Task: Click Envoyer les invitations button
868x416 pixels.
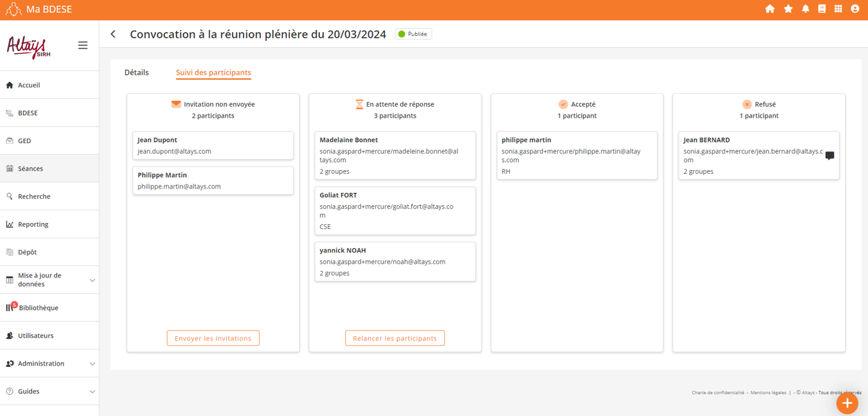Action: (213, 338)
